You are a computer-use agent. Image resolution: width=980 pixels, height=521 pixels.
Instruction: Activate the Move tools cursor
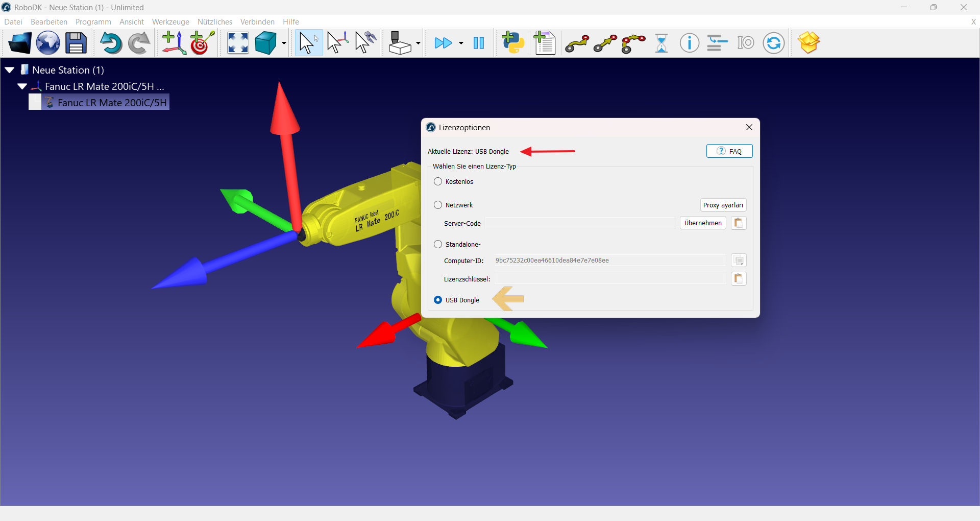[365, 43]
